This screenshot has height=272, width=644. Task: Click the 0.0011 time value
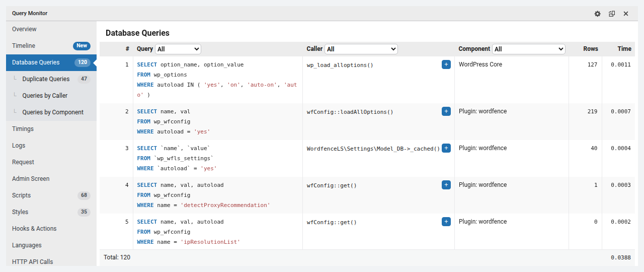coord(621,65)
